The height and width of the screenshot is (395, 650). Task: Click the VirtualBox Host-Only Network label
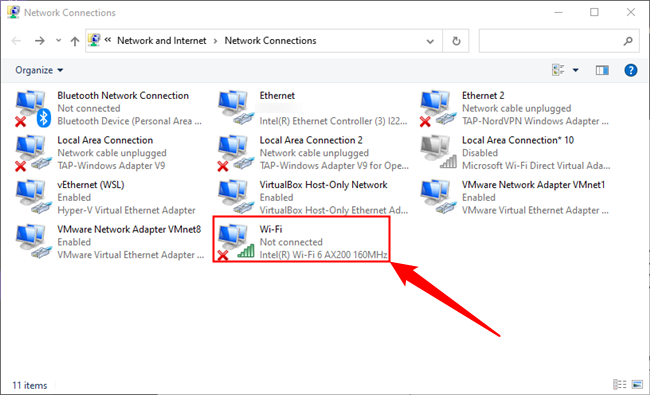coord(323,185)
